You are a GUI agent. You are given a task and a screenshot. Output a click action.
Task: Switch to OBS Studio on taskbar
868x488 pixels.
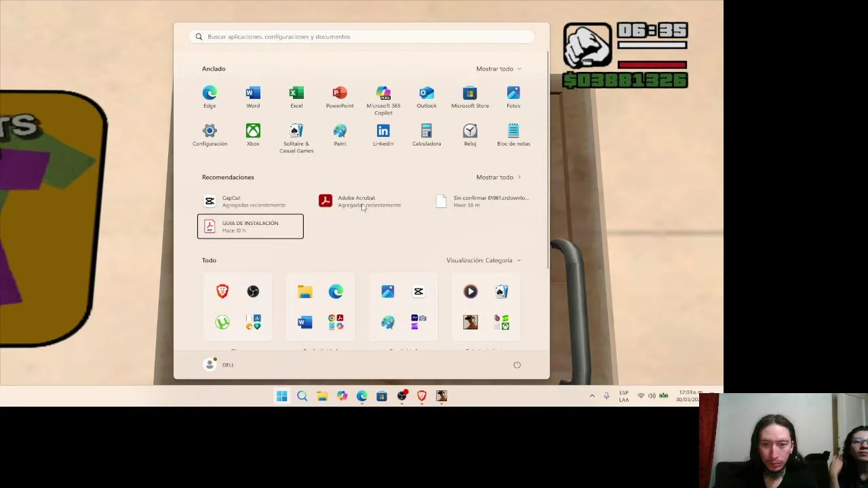coord(402,396)
